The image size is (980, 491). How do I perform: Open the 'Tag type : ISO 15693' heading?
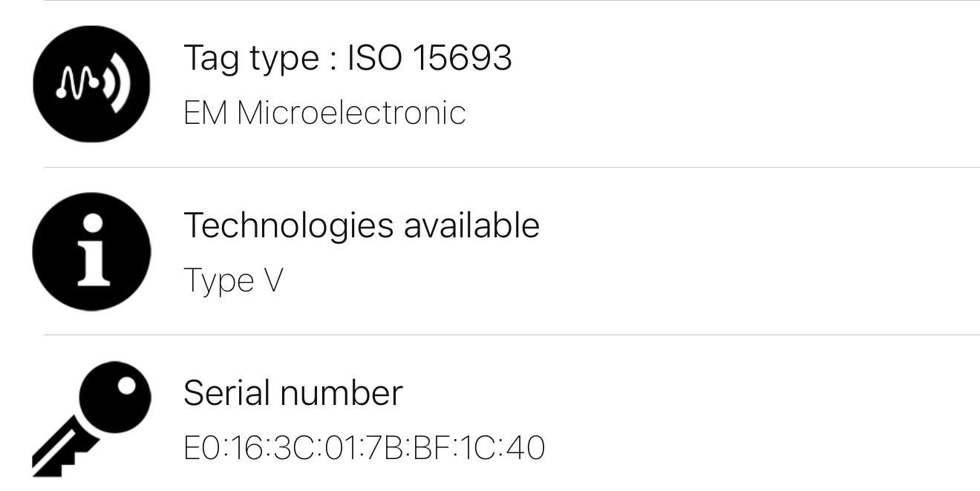[x=347, y=58]
